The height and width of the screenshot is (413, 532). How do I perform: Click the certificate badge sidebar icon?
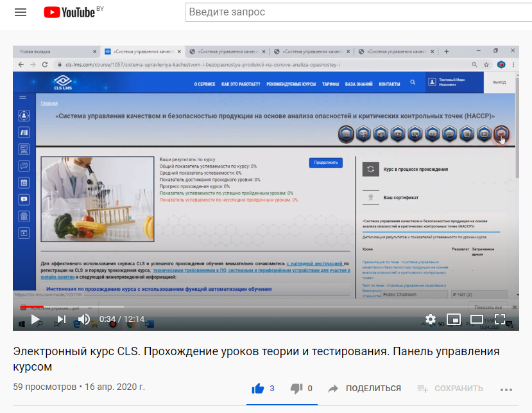coord(24,216)
